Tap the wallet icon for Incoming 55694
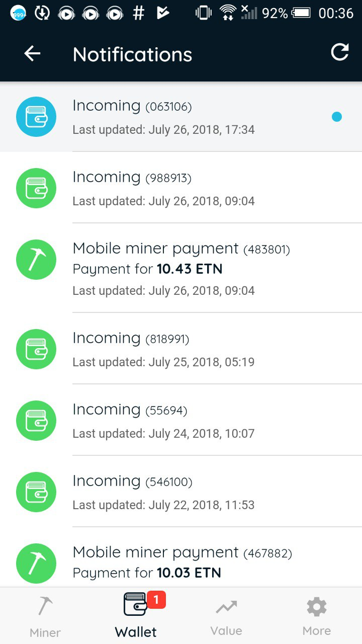This screenshot has height=644, width=362. [x=36, y=421]
